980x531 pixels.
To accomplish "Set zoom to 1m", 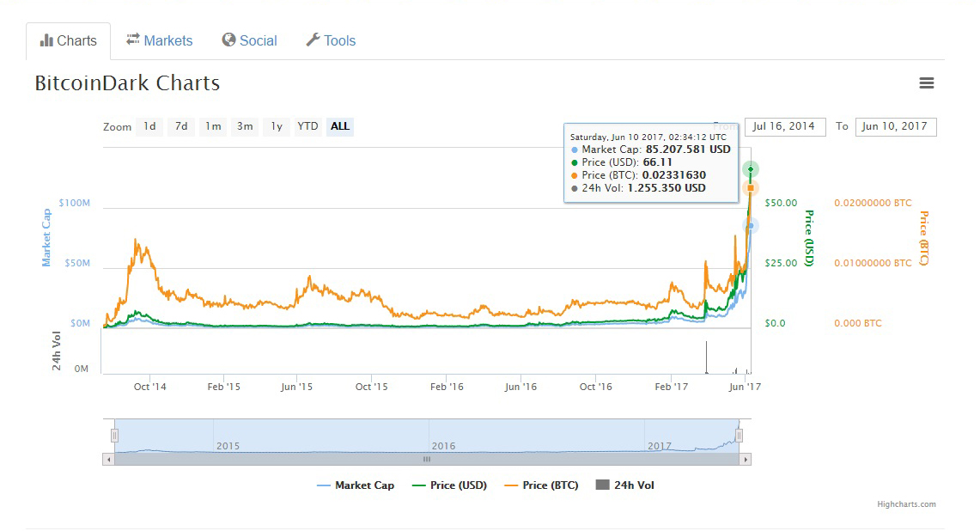I will click(213, 126).
